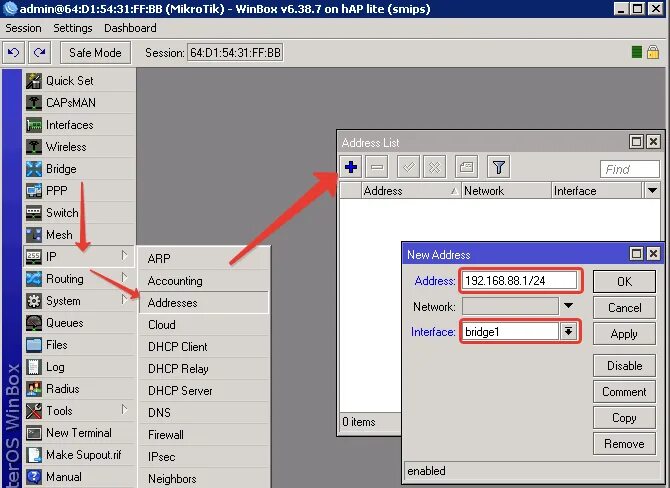Expand the System submenu arrow
The width and height of the screenshot is (670, 488).
(x=124, y=300)
